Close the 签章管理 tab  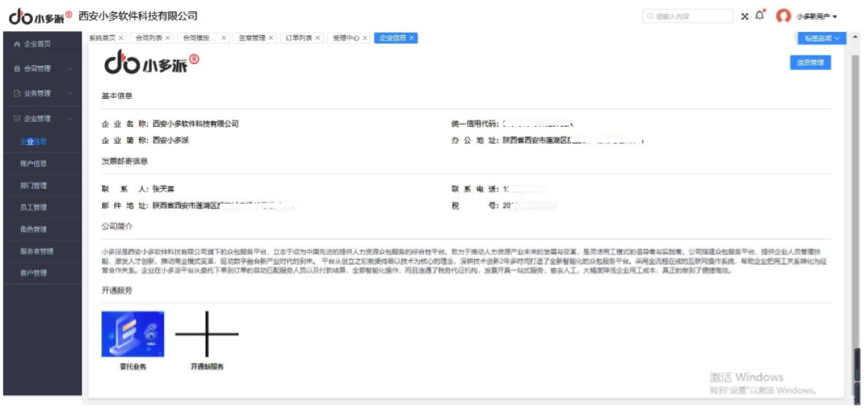coord(270,38)
